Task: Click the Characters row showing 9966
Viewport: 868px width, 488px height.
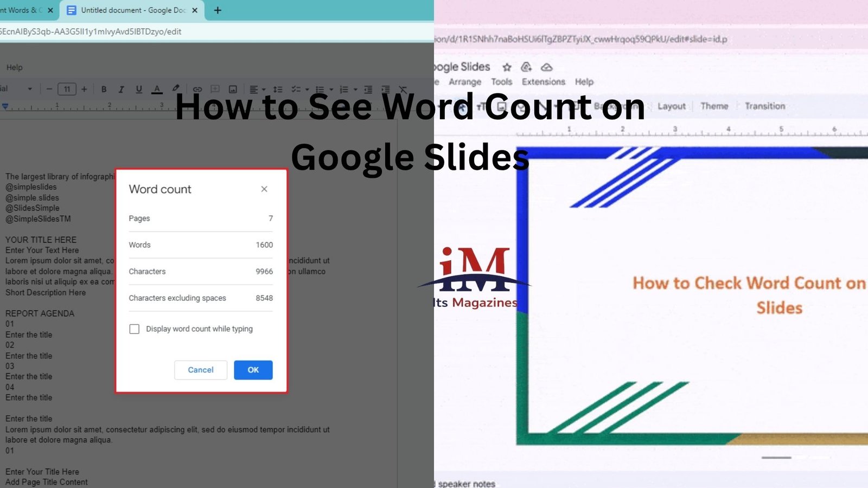Action: pos(201,272)
